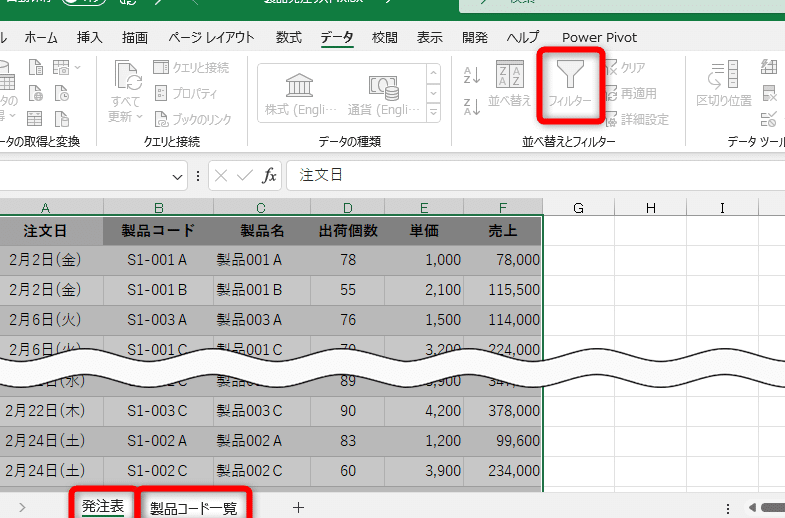The width and height of the screenshot is (785, 518).
Task: Open the Name Box dropdown arrow
Action: tap(178, 176)
